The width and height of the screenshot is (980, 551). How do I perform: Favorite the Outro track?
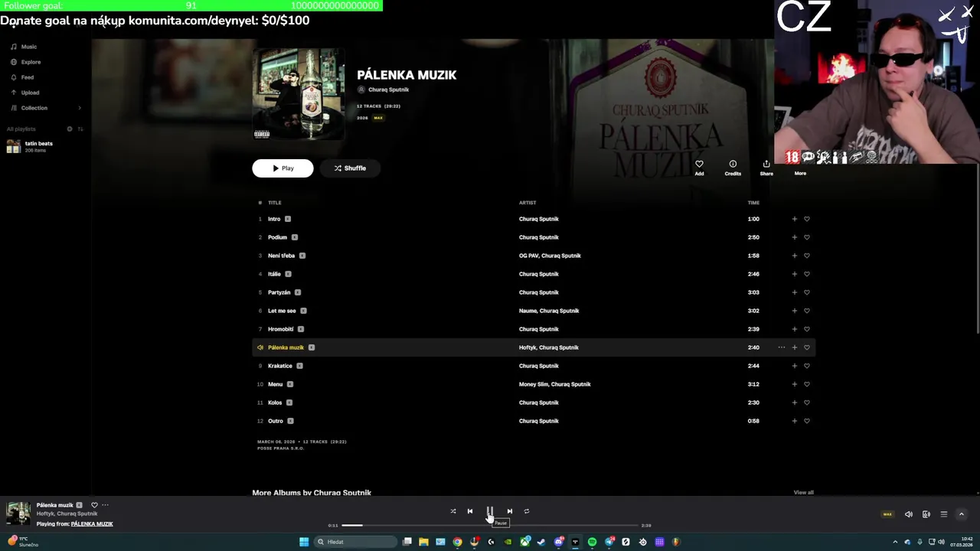click(806, 421)
